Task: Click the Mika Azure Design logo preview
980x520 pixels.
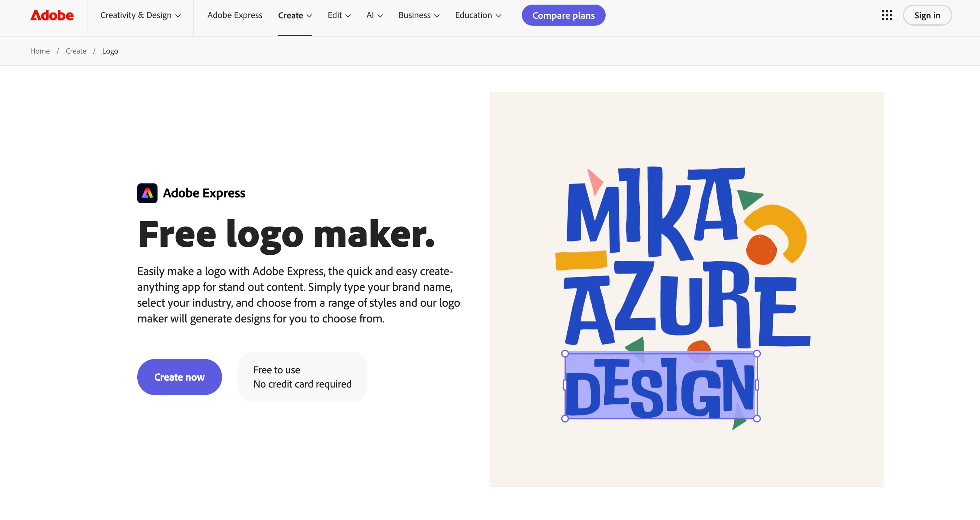Action: [687, 289]
